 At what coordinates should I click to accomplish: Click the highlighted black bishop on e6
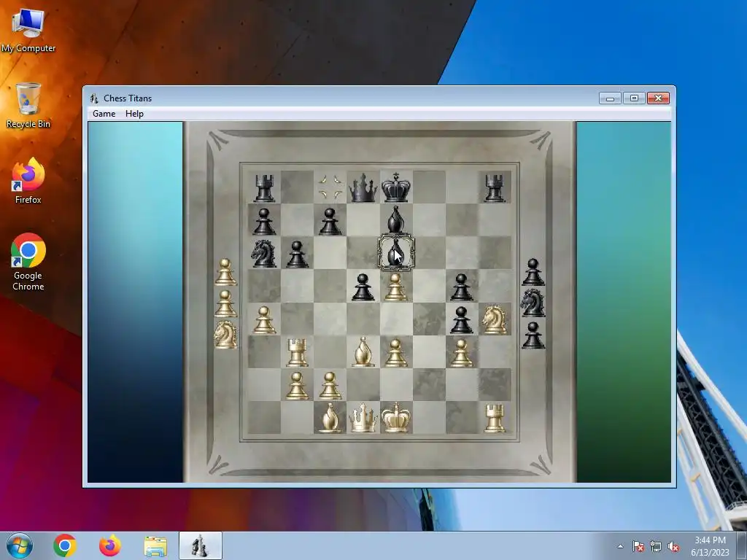point(396,253)
